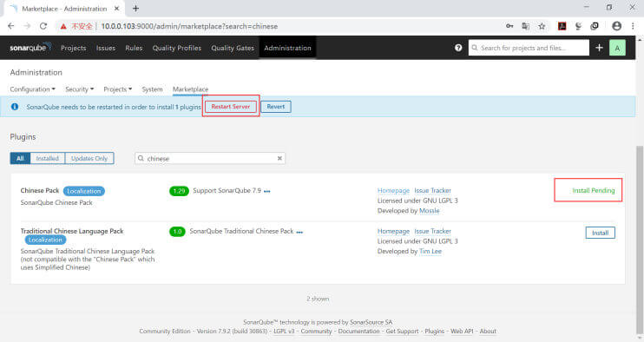
Task: Open Chinese Pack Homepage link
Action: tap(393, 190)
